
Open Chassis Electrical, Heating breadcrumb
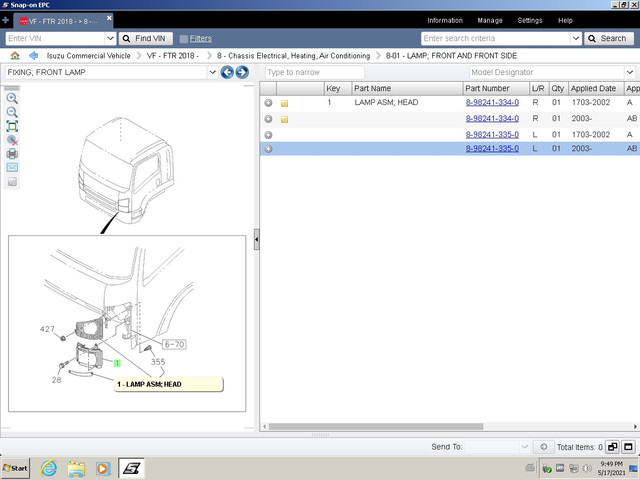click(293, 56)
